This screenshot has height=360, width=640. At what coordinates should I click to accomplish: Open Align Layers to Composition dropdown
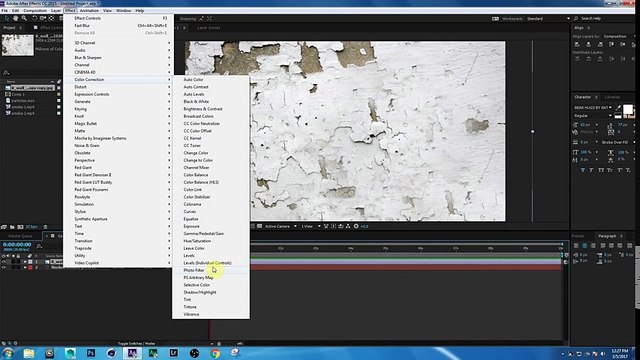618,36
